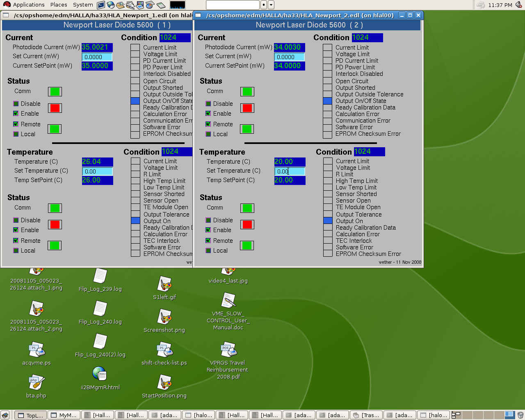525x420 pixels.
Task: Switch to the MyM... taskbar window
Action: 64,415
